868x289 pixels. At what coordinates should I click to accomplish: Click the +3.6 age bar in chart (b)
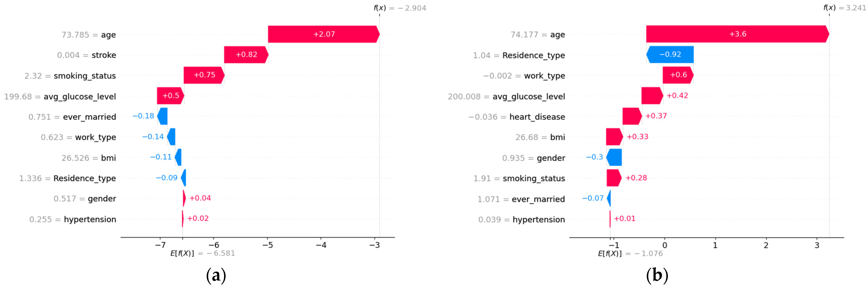pyautogui.click(x=737, y=34)
